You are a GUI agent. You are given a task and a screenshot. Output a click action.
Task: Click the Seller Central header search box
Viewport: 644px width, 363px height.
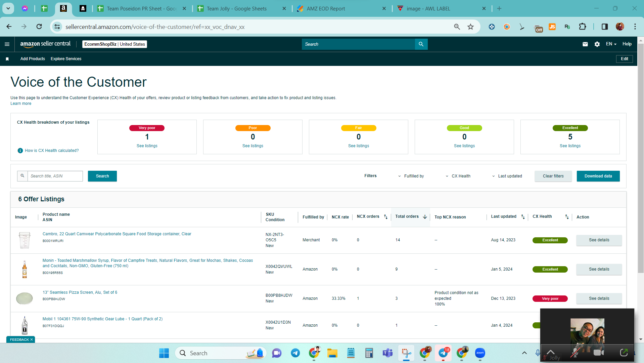pos(358,44)
